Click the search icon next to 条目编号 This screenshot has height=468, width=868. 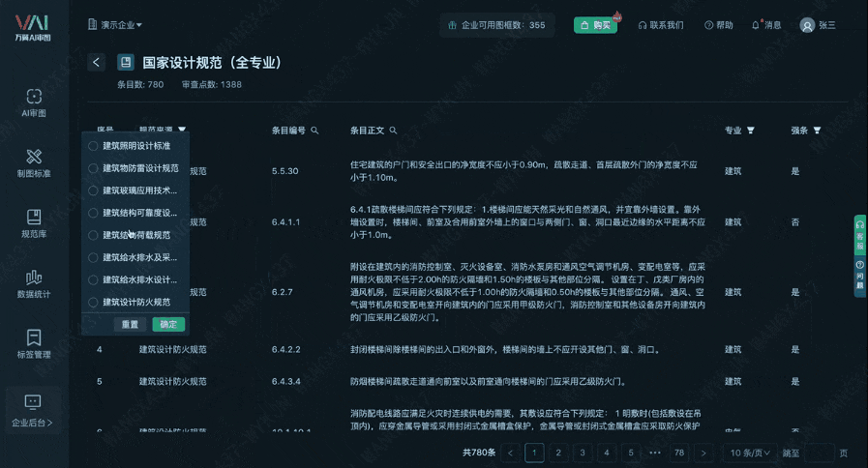[315, 131]
